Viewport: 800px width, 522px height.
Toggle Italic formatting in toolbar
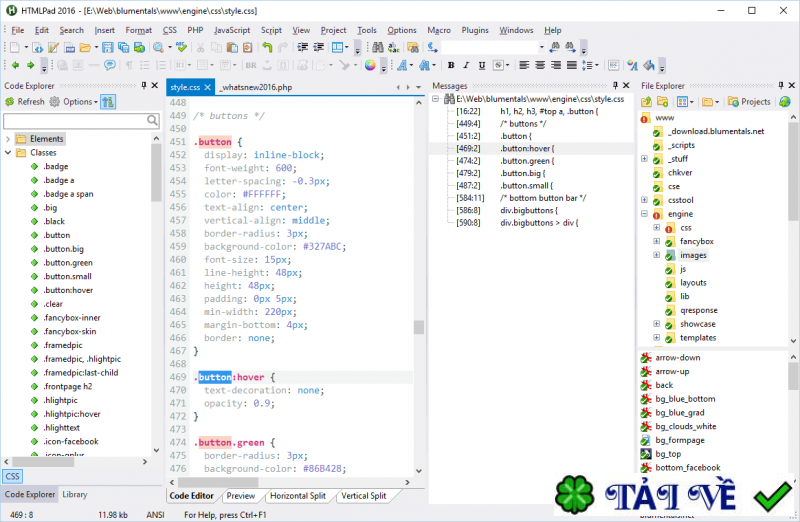coord(465,66)
